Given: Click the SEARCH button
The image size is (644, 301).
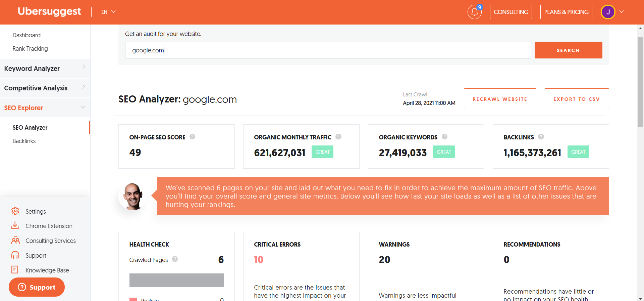Looking at the screenshot, I should tap(568, 50).
